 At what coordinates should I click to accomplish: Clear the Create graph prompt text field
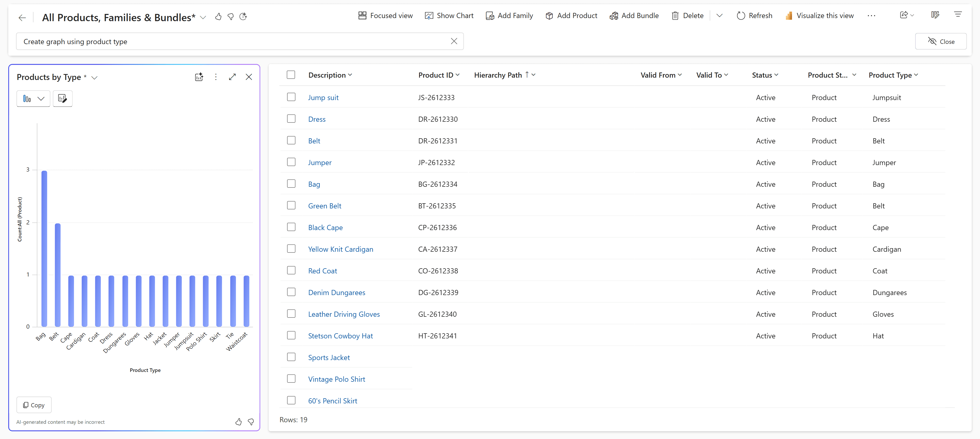pos(454,41)
